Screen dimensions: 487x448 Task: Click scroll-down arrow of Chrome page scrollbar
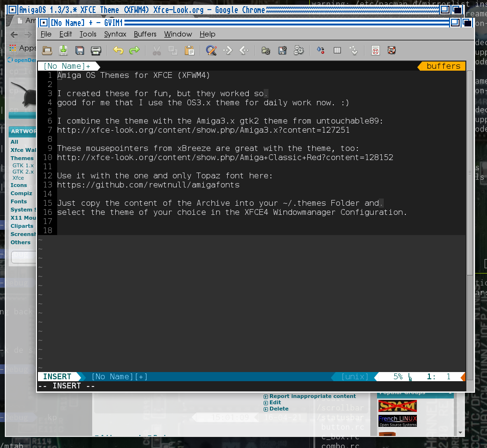point(460,433)
